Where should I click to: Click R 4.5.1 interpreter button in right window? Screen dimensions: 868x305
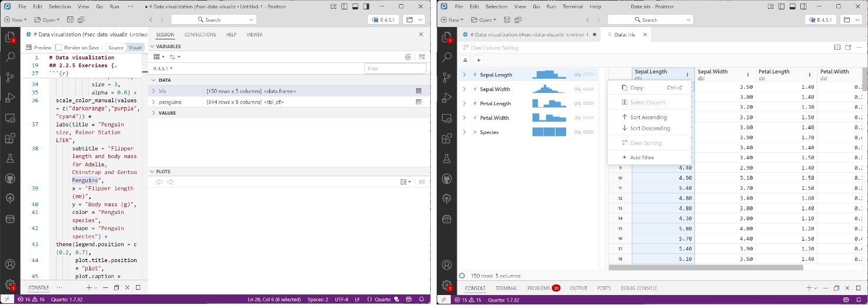click(820, 20)
